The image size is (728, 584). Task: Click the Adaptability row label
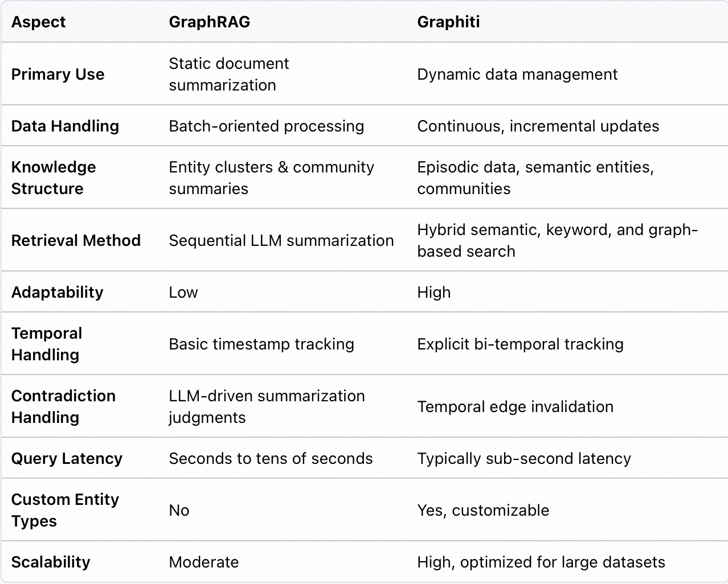[57, 293]
